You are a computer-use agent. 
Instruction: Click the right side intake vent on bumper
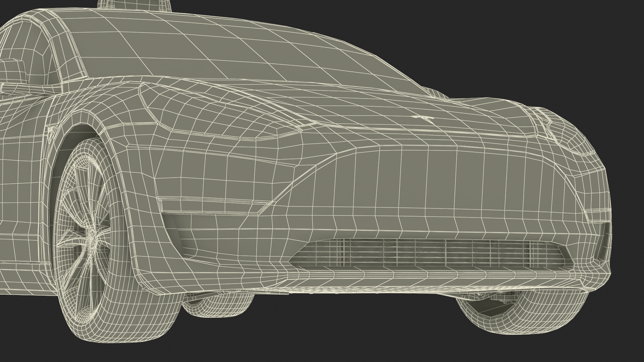click(x=603, y=240)
